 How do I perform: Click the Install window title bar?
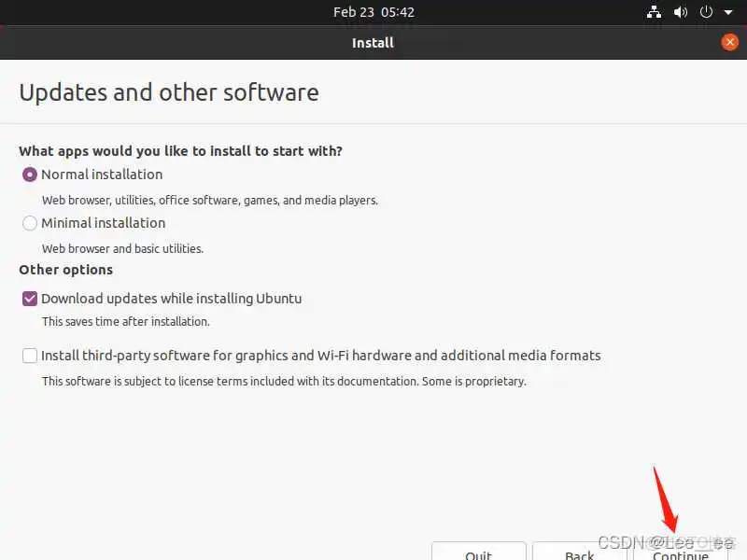(x=373, y=42)
